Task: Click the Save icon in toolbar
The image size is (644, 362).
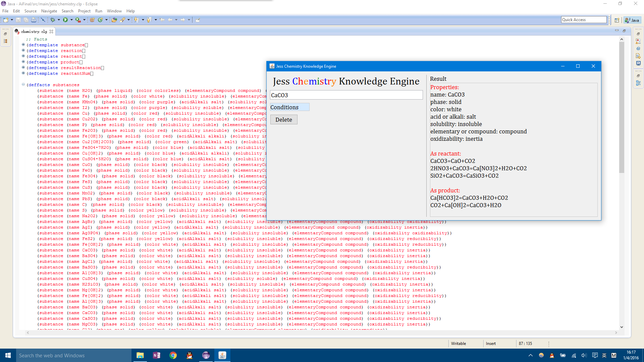Action: pyautogui.click(x=18, y=20)
